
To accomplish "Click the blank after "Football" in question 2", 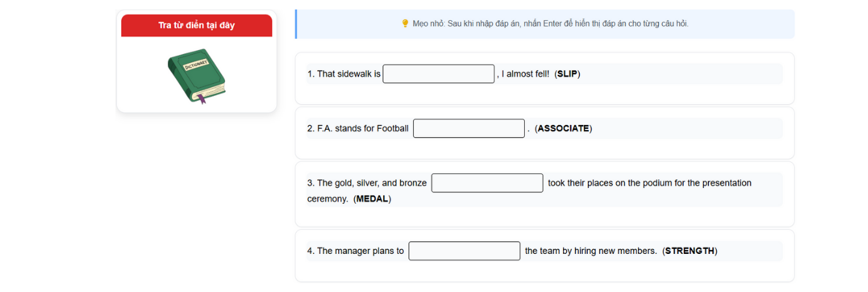I will pyautogui.click(x=468, y=128).
